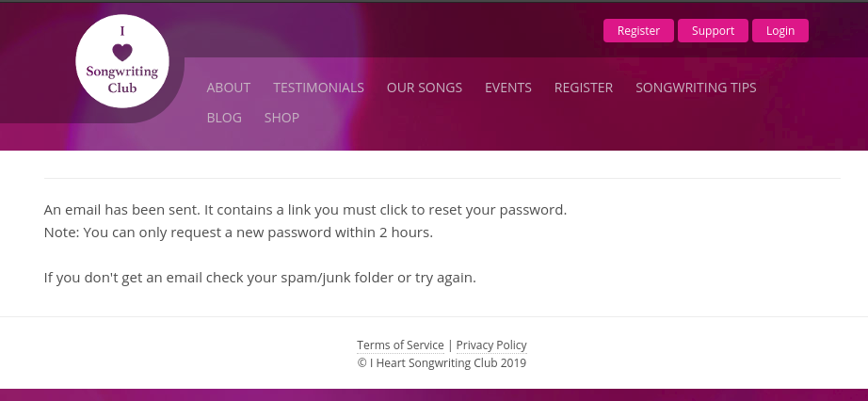Go to the Testimonials page
868x401 pixels.
[x=318, y=88]
